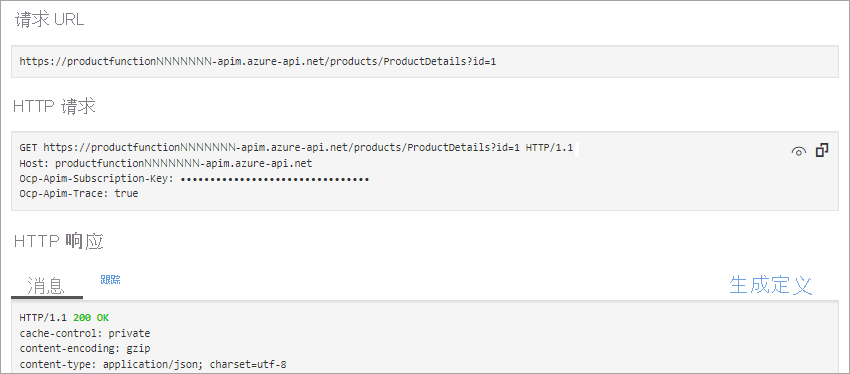Click the HTTP/1.1 response status text
This screenshot has width=850, height=374.
[x=43, y=318]
